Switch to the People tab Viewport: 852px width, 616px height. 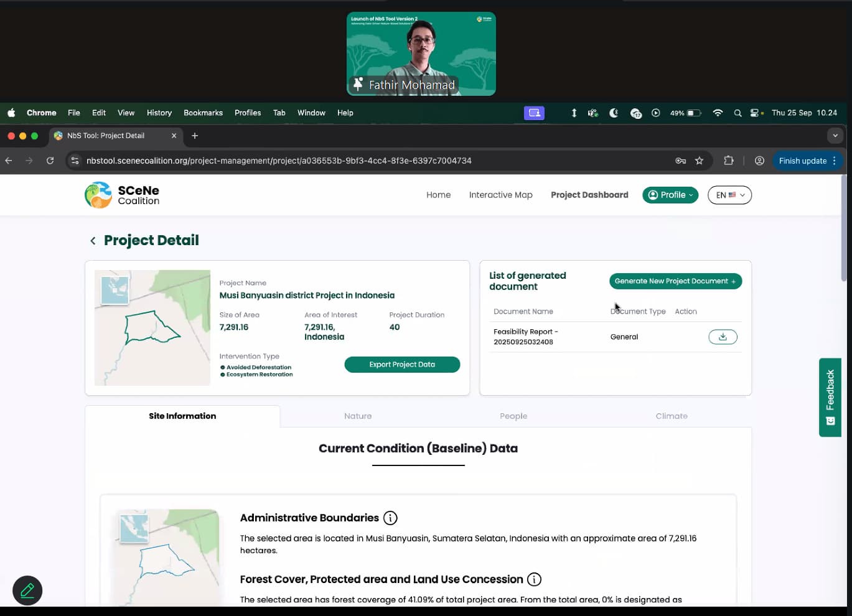(513, 416)
